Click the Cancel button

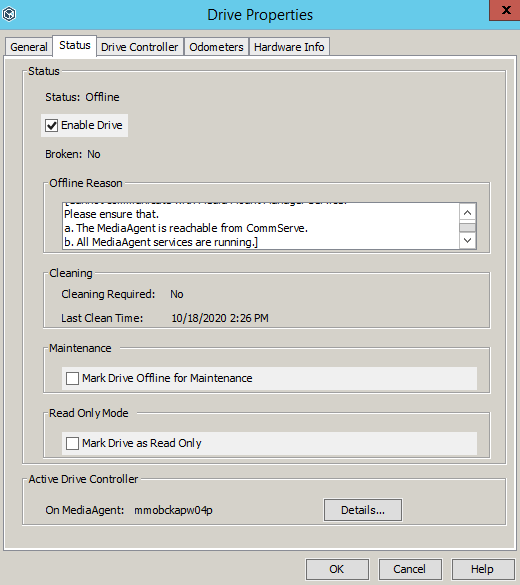pos(410,569)
